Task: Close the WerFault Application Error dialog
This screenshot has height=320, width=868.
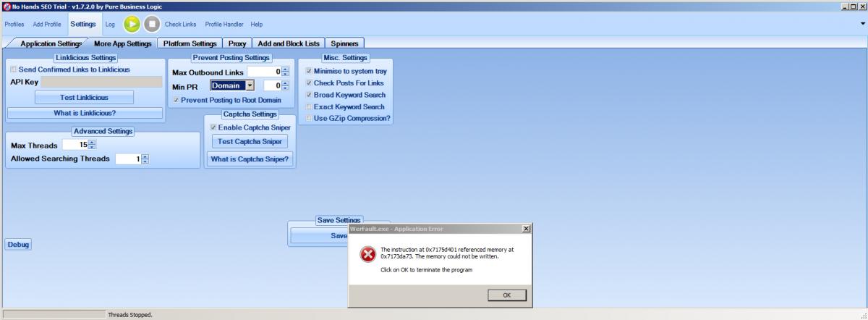Action: pos(526,228)
